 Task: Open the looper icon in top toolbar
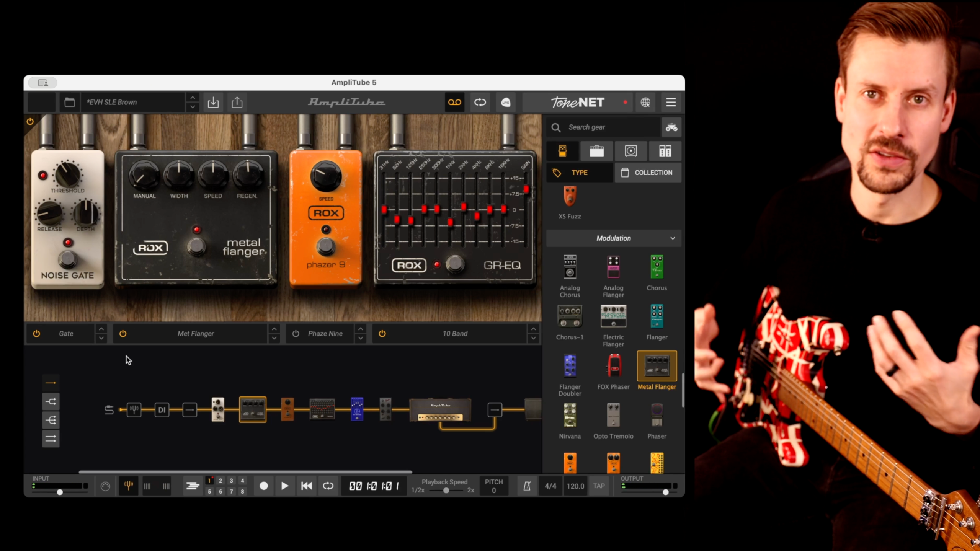click(x=480, y=102)
